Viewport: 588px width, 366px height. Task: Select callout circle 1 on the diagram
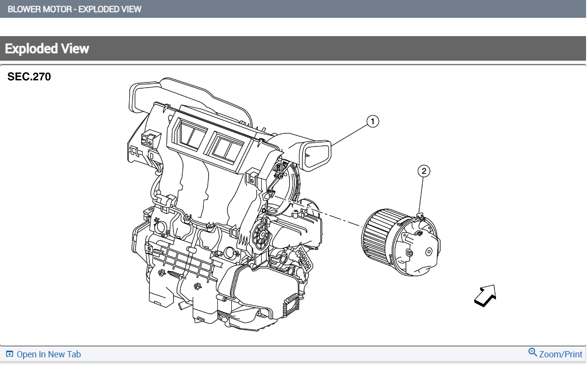click(x=372, y=121)
